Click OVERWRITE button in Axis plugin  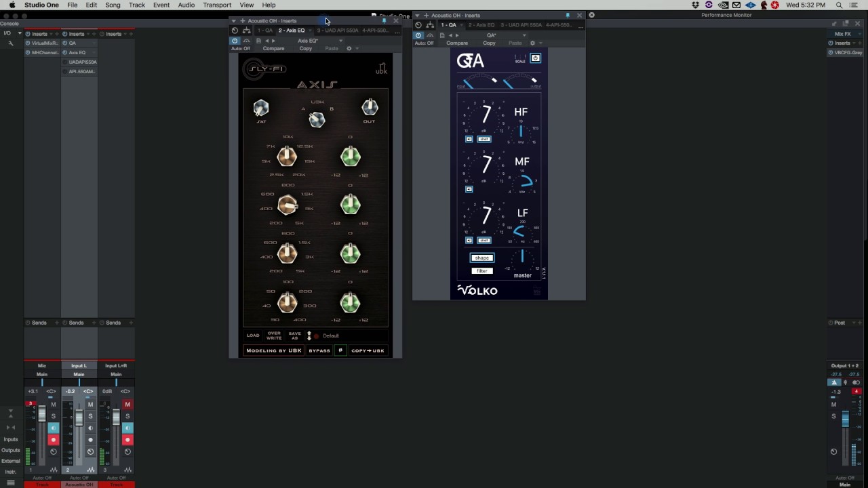pyautogui.click(x=274, y=335)
